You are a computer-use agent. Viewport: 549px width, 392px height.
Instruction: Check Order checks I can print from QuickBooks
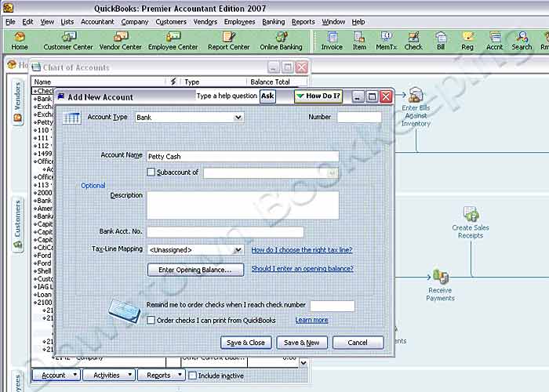coord(151,320)
